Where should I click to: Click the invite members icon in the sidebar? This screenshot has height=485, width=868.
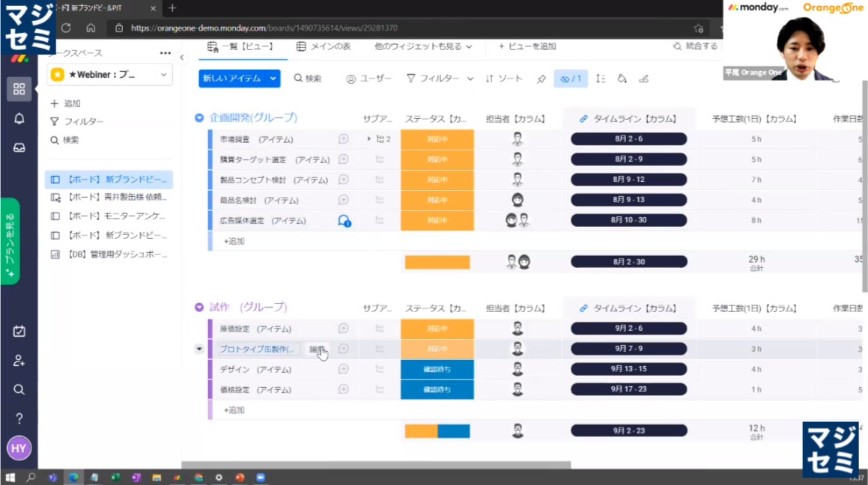click(x=19, y=361)
